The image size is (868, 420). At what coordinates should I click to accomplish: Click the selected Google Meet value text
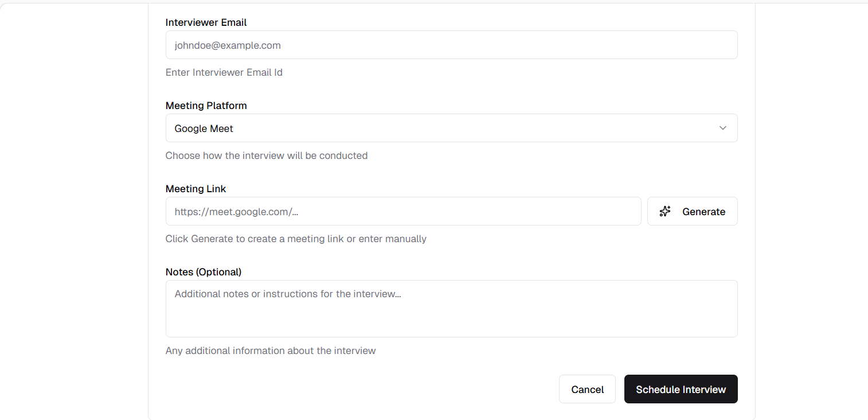pyautogui.click(x=204, y=129)
